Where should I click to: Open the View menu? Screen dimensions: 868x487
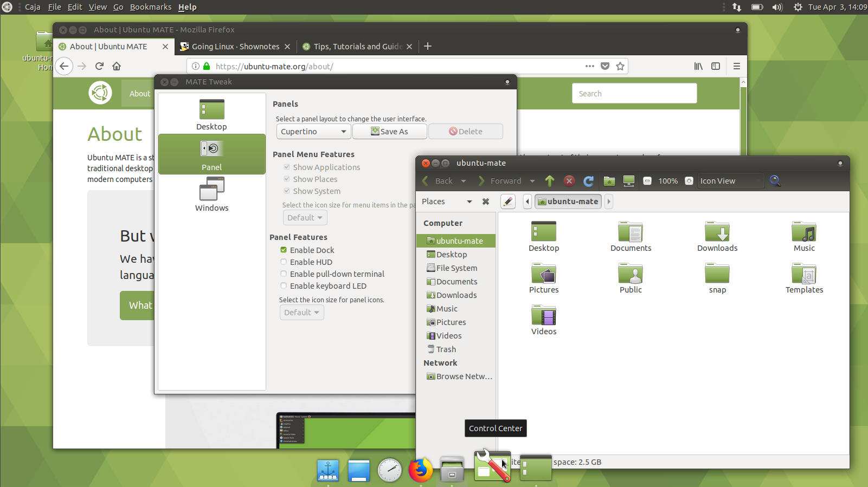[x=98, y=7]
